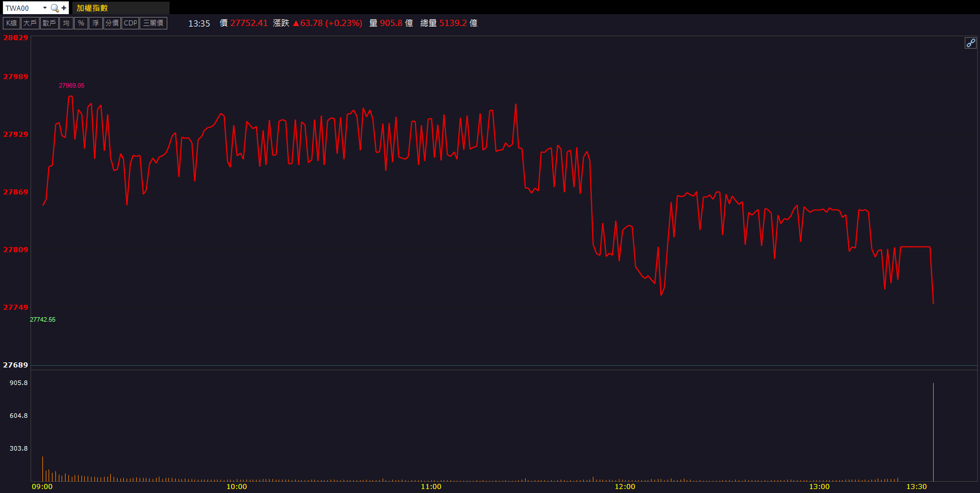Toggle the 均 average line button
Viewport: 980px width, 493px height.
(66, 23)
